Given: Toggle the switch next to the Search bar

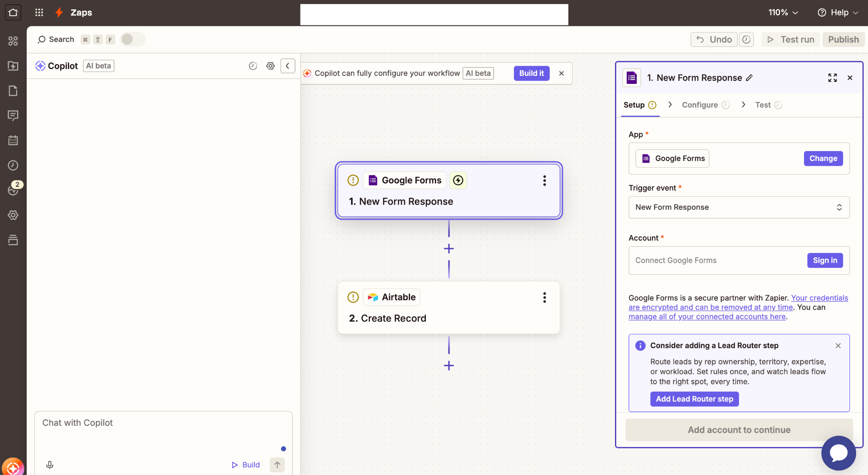Looking at the screenshot, I should point(132,39).
